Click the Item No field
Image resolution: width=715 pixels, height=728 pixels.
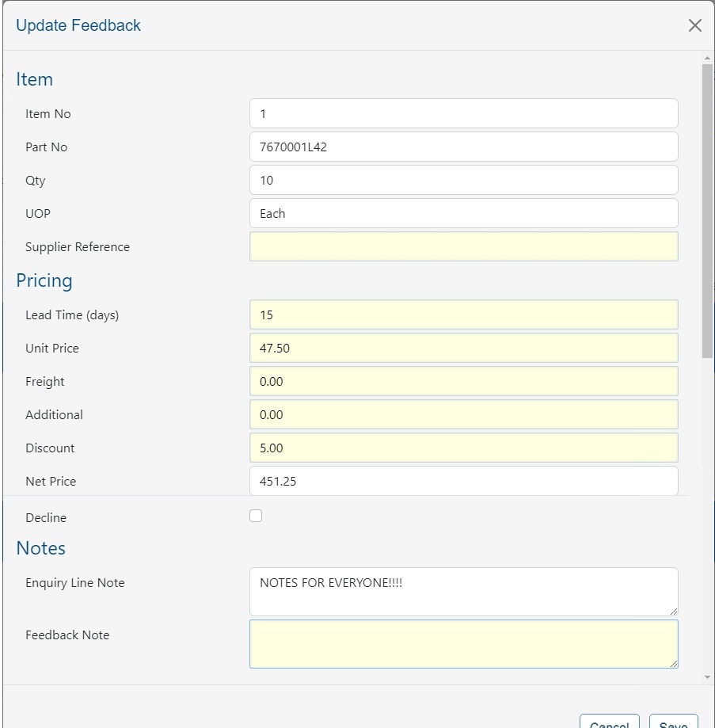463,113
